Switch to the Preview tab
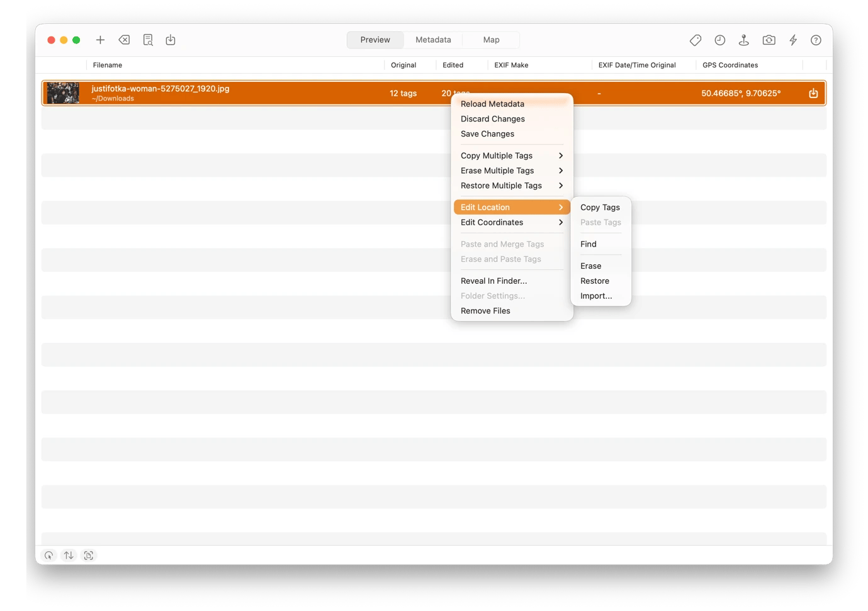Viewport: 868px width, 611px height. pyautogui.click(x=375, y=40)
